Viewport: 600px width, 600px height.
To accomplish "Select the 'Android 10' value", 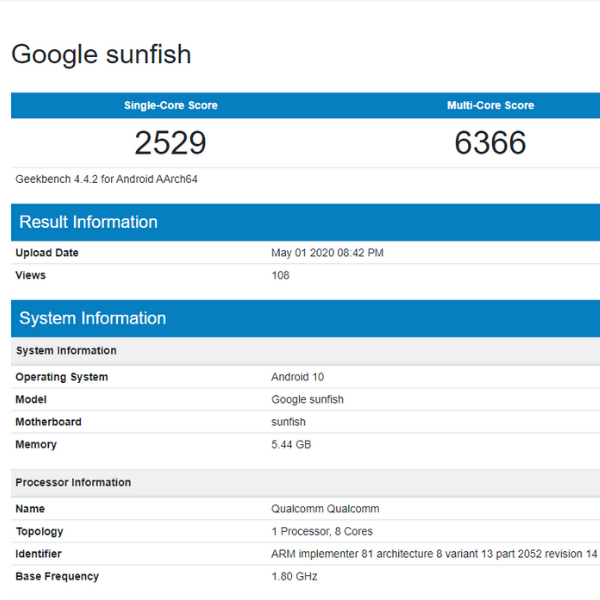I will pos(297,377).
